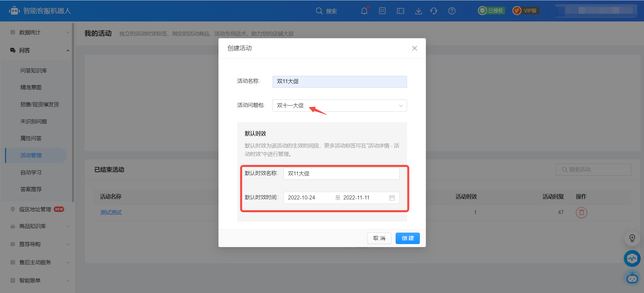The image size is (644, 293).
Task: Click the headset support icon
Action: click(434, 11)
